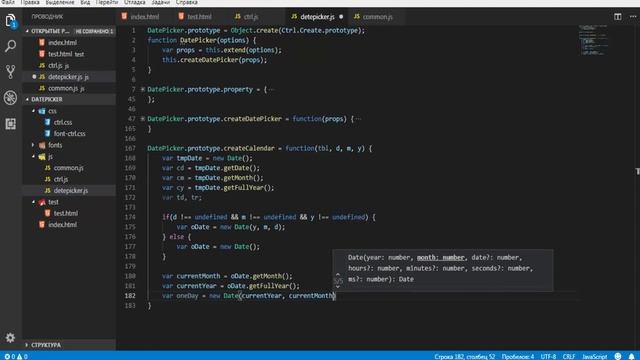Image resolution: width=640 pixels, height=360 pixels.
Task: Place cursor on line 182 code
Action: [x=248, y=296]
